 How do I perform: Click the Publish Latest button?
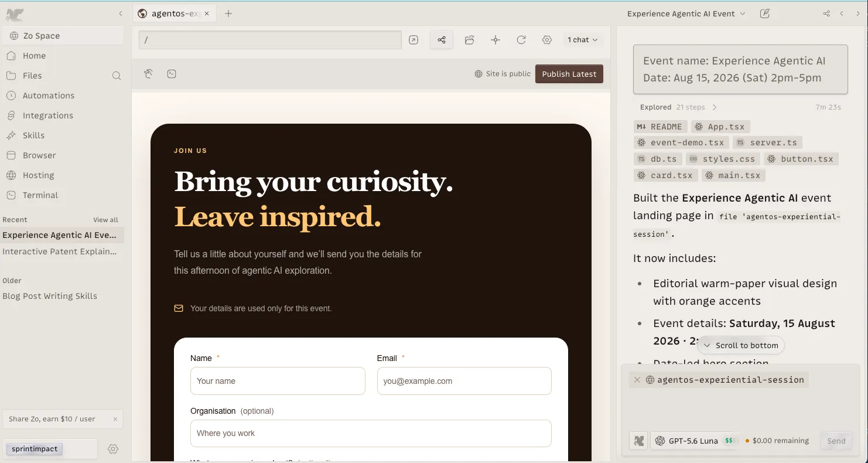(x=569, y=74)
